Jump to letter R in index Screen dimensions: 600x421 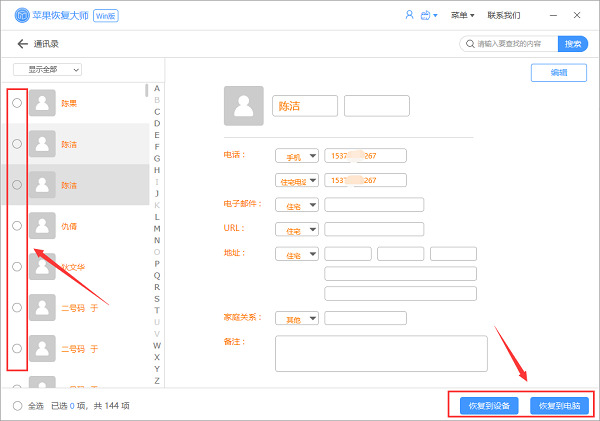coord(157,287)
